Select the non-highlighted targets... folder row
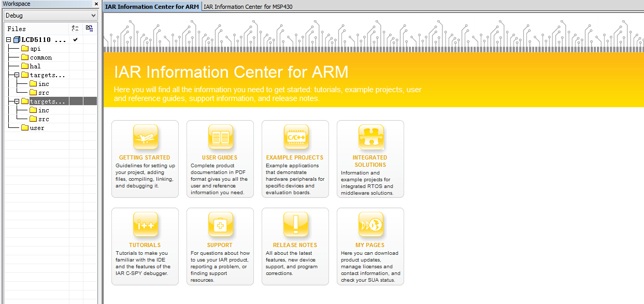Screen dimensions: 644x304 click(x=44, y=75)
